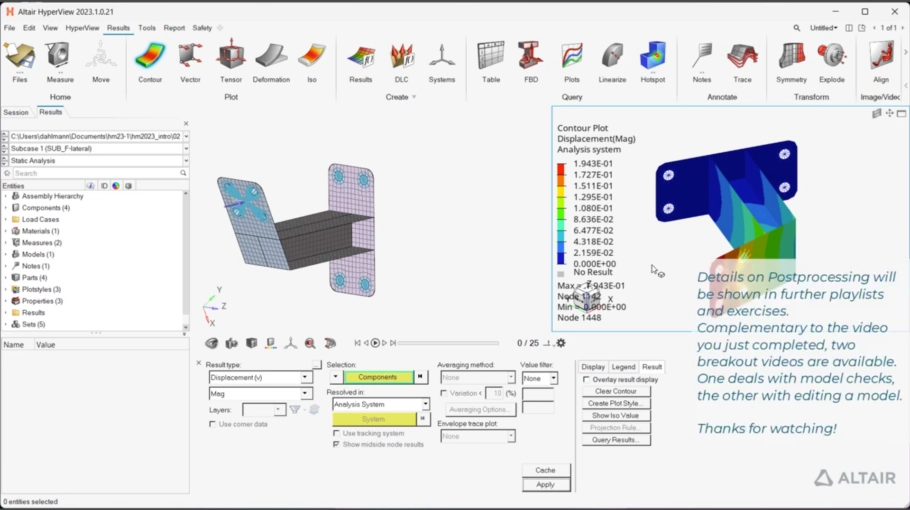The width and height of the screenshot is (910, 510).
Task: Expand the Components (4) tree node
Action: click(x=6, y=208)
